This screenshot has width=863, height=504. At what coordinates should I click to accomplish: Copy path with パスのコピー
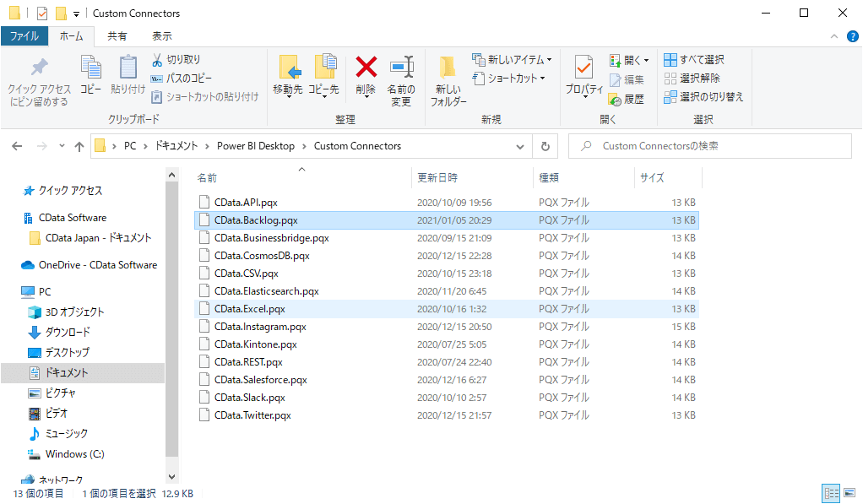tap(182, 79)
